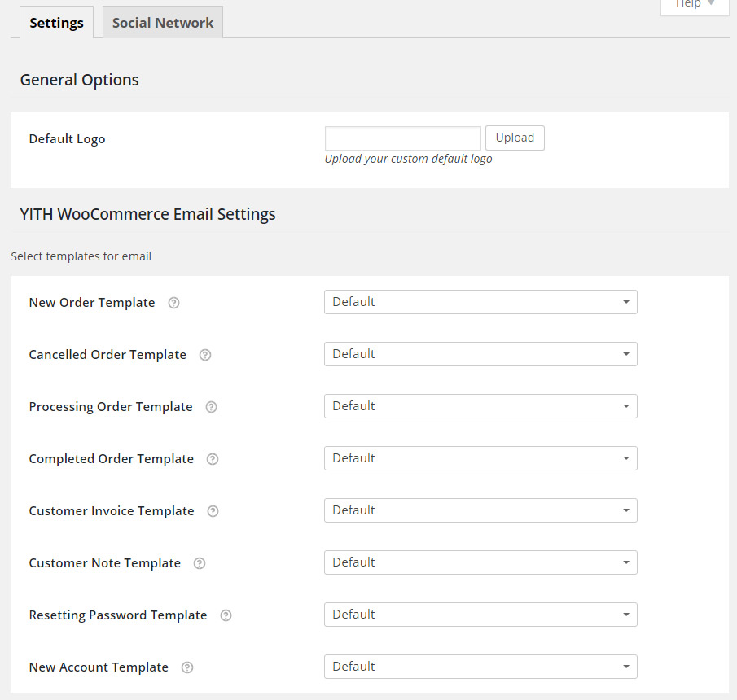Click help icon beside Processing Order Template
Viewport: 737px width, 700px height.
(x=212, y=407)
